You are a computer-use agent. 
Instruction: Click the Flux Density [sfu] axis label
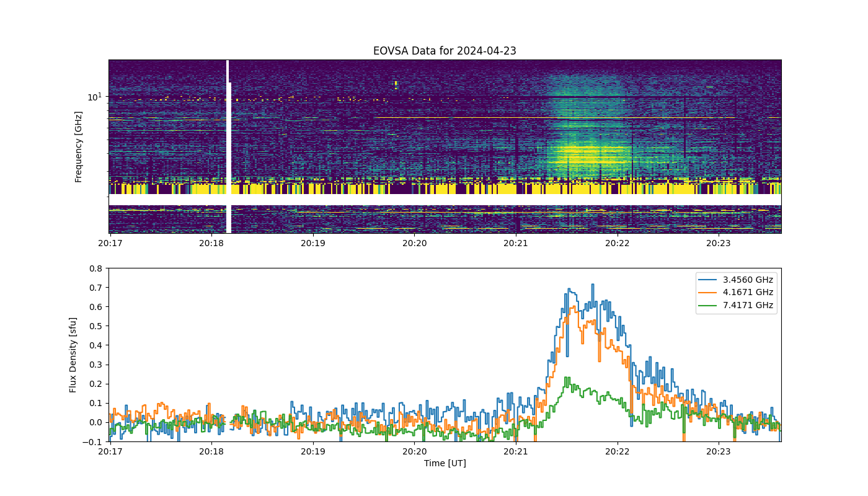pos(73,355)
